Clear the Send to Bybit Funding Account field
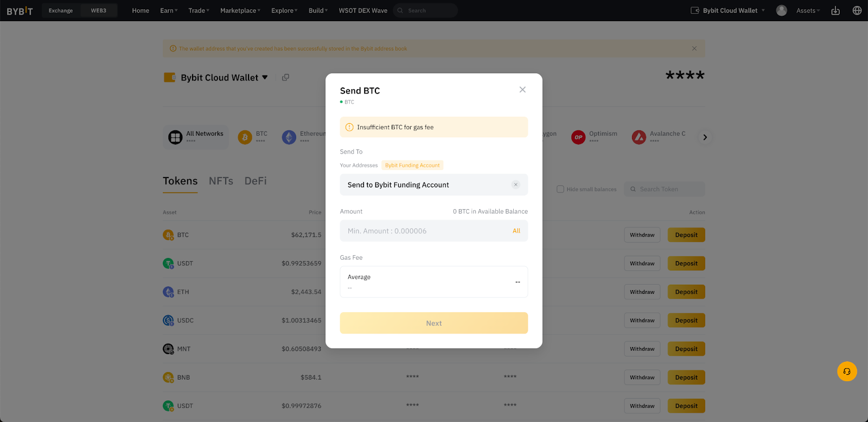The width and height of the screenshot is (868, 422). [516, 185]
